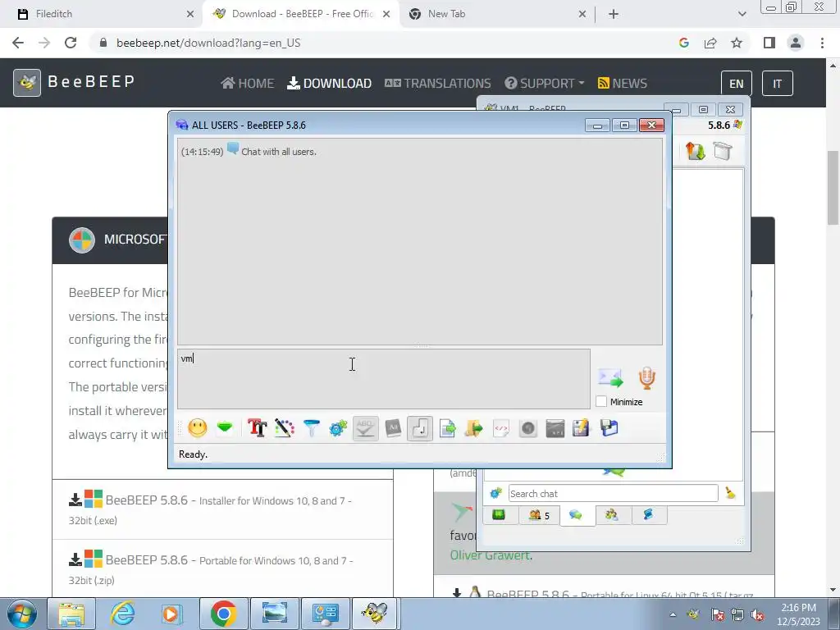The height and width of the screenshot is (630, 840).
Task: Toggle the dictionary word completer button
Action: [393, 428]
